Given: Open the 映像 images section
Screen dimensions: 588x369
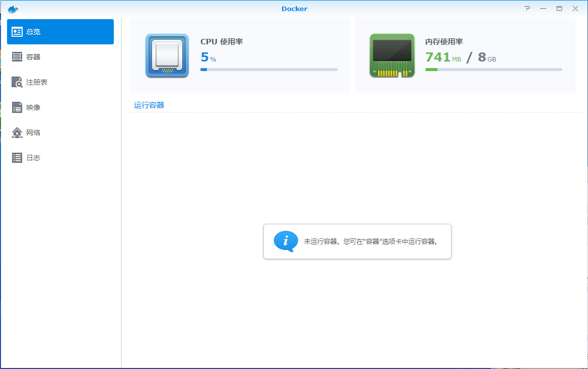Looking at the screenshot, I should 33,107.
